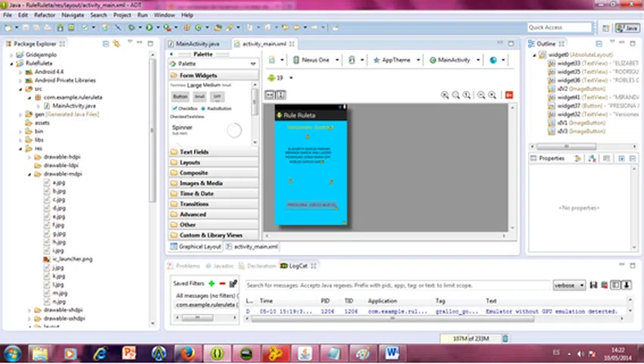The width and height of the screenshot is (644, 364).
Task: Click the New file toolbar icon
Action: coord(8,27)
